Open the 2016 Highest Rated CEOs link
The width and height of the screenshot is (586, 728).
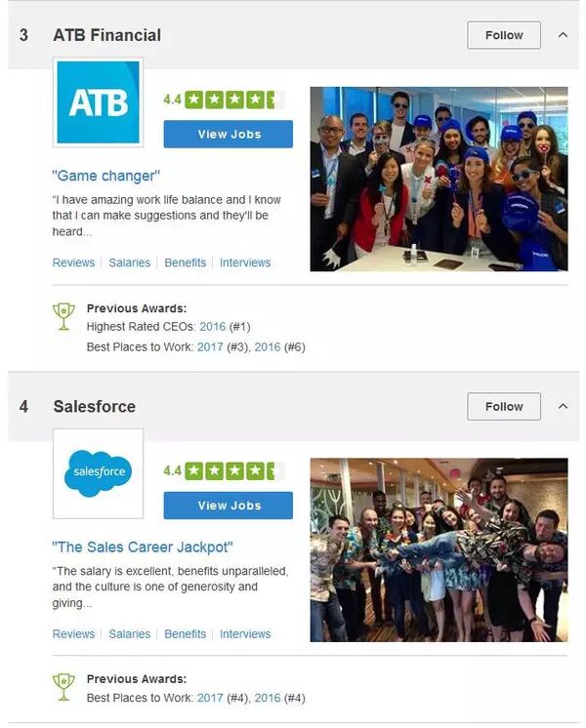[x=212, y=327]
